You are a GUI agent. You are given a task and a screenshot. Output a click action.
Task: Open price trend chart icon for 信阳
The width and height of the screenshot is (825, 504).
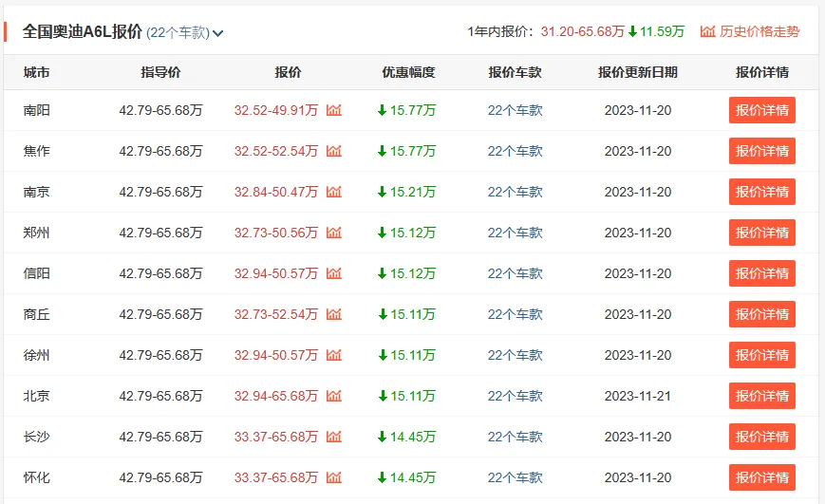point(333,273)
